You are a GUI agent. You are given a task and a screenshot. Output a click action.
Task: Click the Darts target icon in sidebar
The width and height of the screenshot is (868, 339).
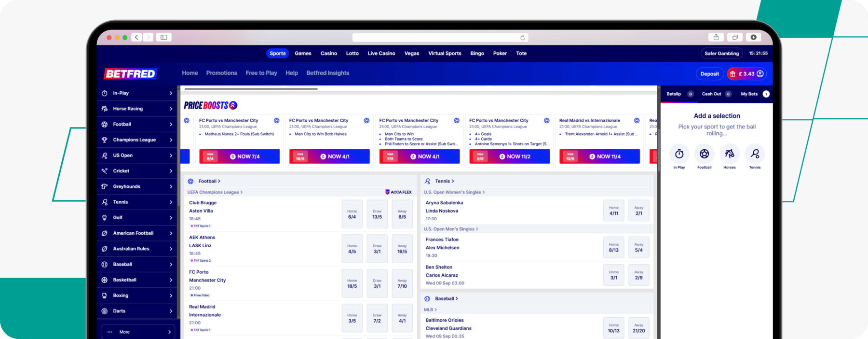pyautogui.click(x=104, y=311)
